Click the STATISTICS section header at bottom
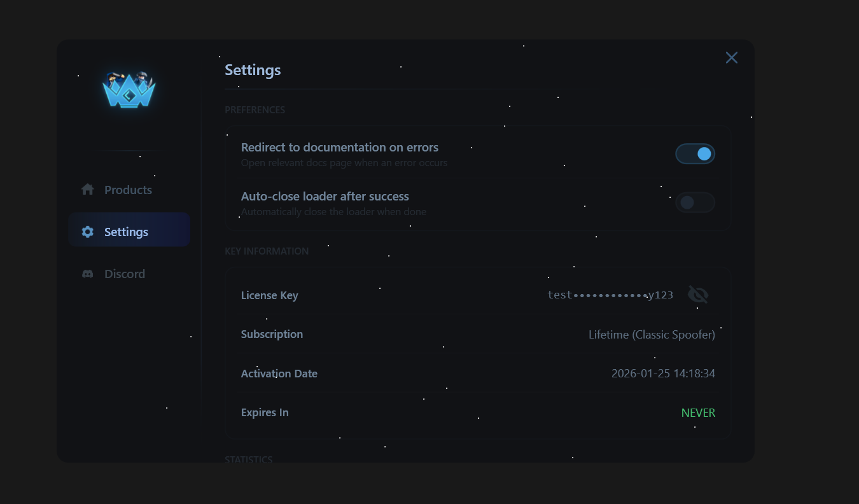The image size is (859, 504). pos(249,458)
